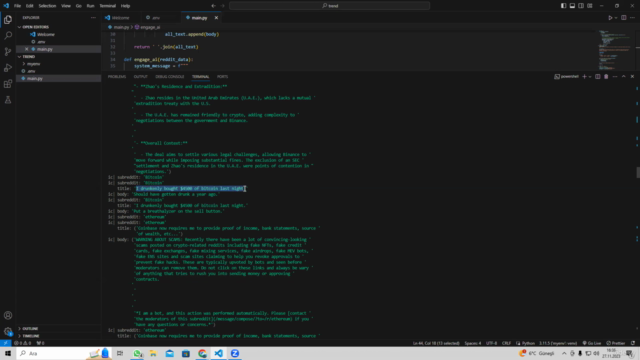The width and height of the screenshot is (640, 360).
Task: Close the main.py editor tab
Action: [216, 18]
